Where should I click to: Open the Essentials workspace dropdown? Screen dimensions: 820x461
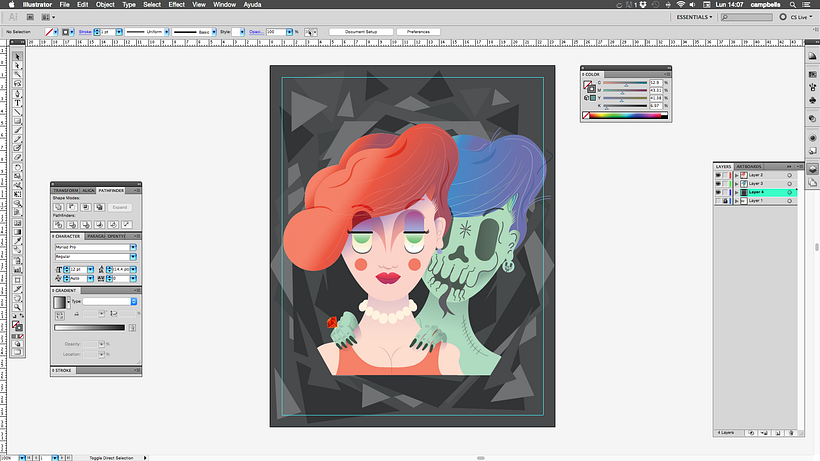[x=694, y=17]
